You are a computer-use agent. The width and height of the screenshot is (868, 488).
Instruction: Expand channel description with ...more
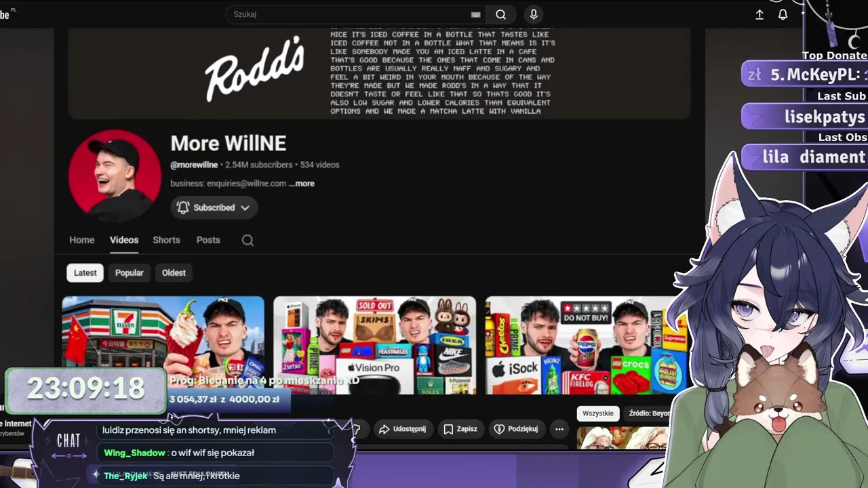(302, 184)
